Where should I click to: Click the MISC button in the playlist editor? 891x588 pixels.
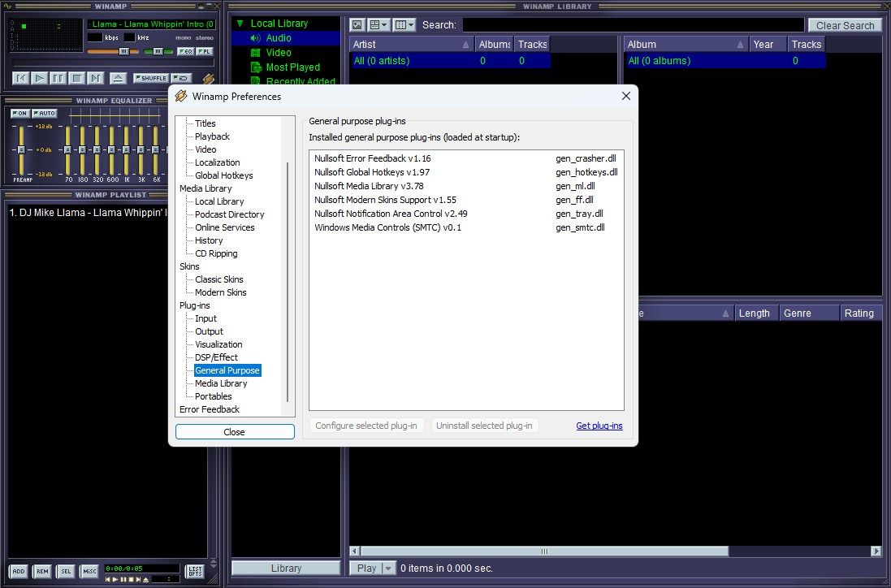pos(90,571)
